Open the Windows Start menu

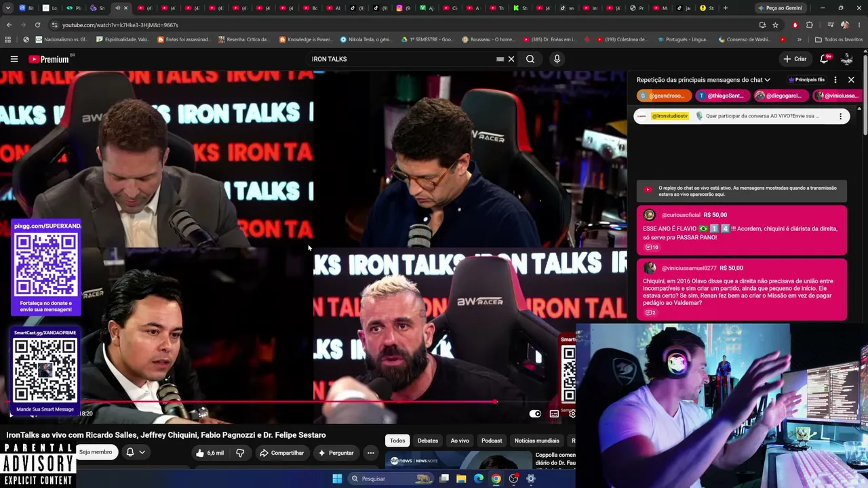[337, 479]
